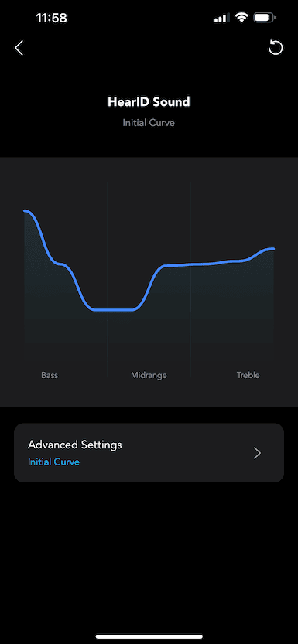
Task: Tap the Bass label under the graph
Action: (50, 375)
